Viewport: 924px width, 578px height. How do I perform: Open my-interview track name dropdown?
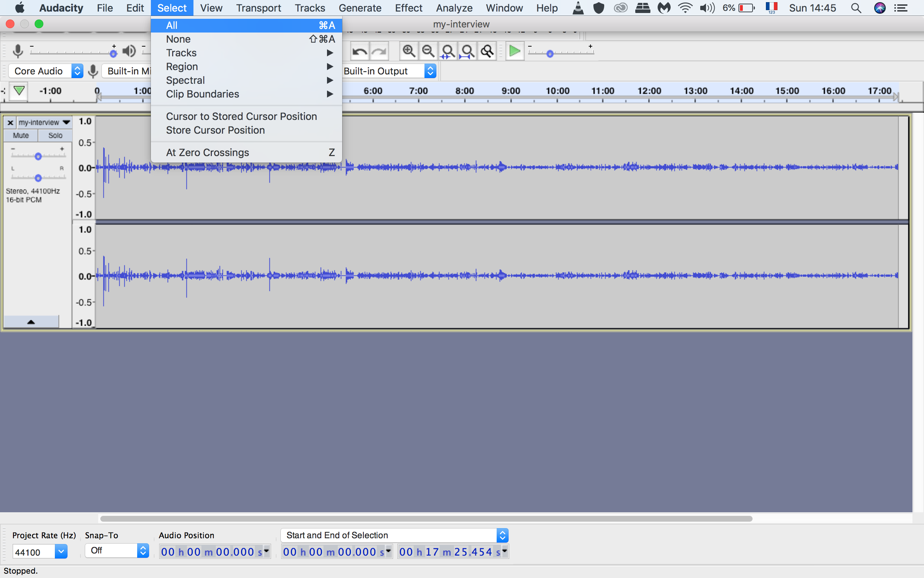[x=44, y=122]
